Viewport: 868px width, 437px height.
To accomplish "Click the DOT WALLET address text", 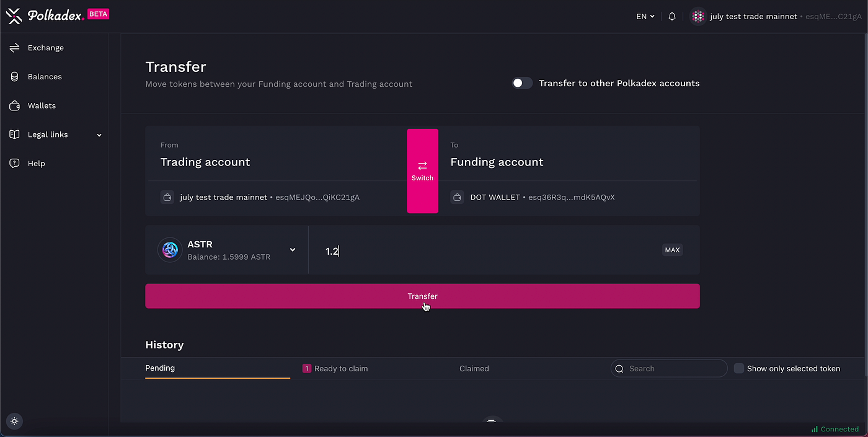I will (x=542, y=198).
